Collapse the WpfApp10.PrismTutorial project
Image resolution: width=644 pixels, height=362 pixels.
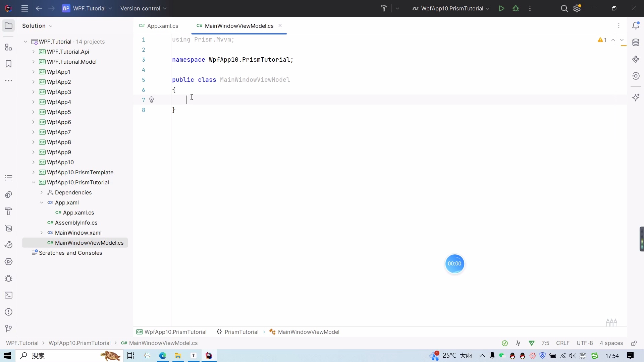click(34, 183)
